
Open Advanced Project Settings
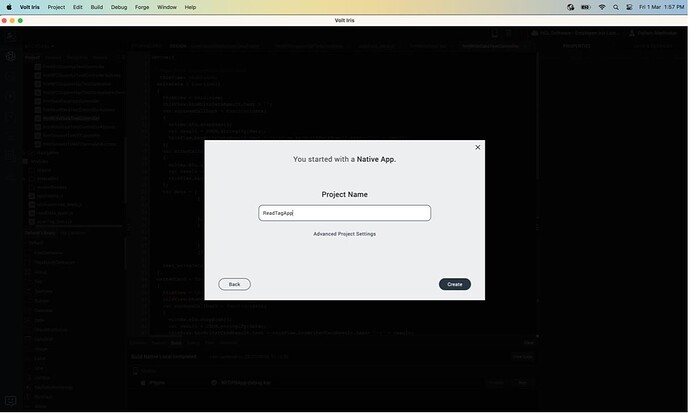click(x=345, y=234)
